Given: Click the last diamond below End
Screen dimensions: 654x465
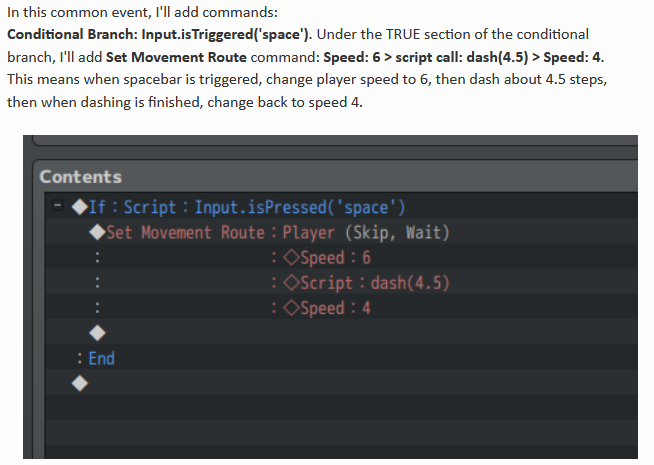Looking at the screenshot, I should pos(79,383).
